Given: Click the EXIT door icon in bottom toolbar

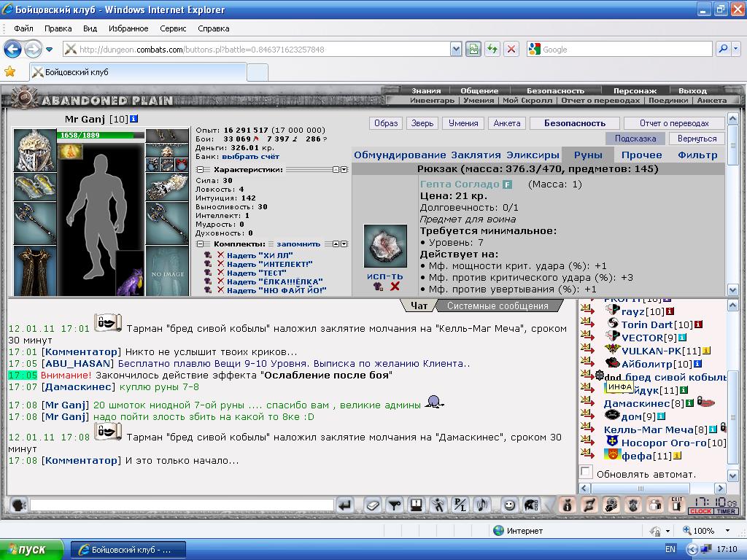Looking at the screenshot, I should click(676, 505).
